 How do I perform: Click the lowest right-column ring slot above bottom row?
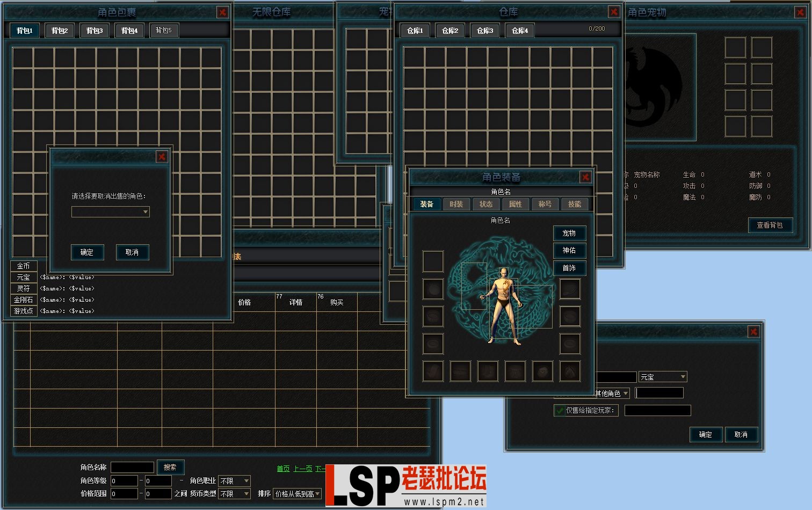point(570,344)
